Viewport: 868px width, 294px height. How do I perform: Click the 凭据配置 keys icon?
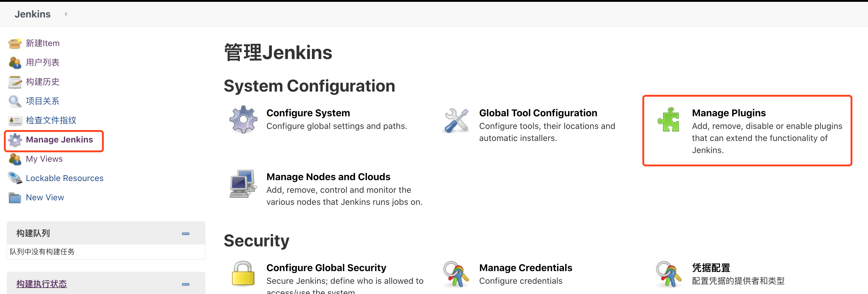click(669, 275)
